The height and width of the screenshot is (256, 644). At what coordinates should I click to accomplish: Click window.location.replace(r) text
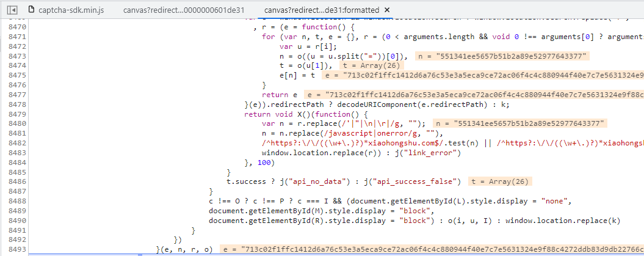317,153
